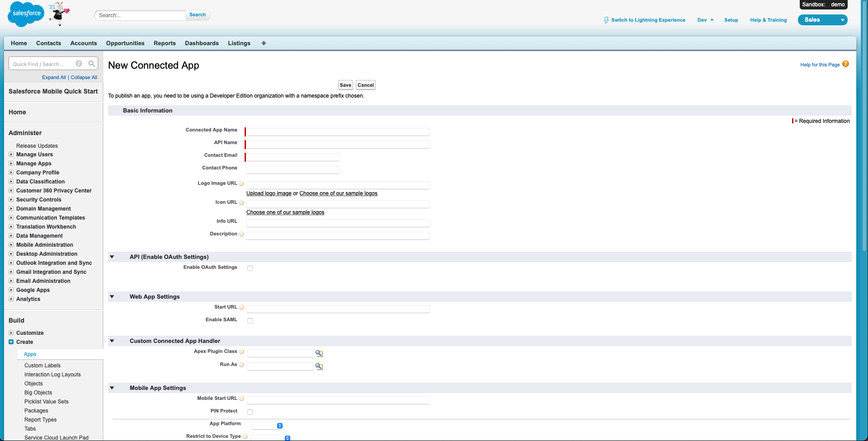Collapse the Mobile App Settings section
This screenshot has height=441, width=868.
pos(112,388)
